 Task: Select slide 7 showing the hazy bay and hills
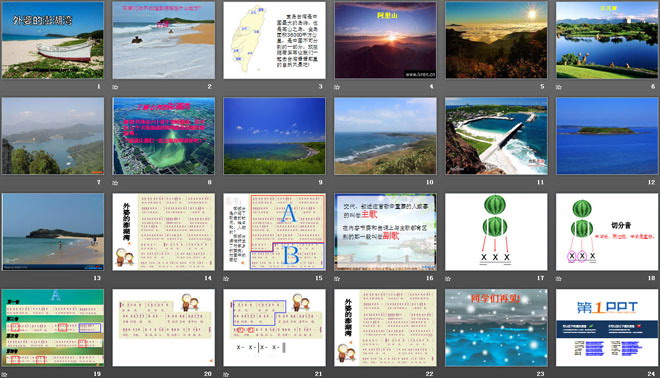[53, 136]
